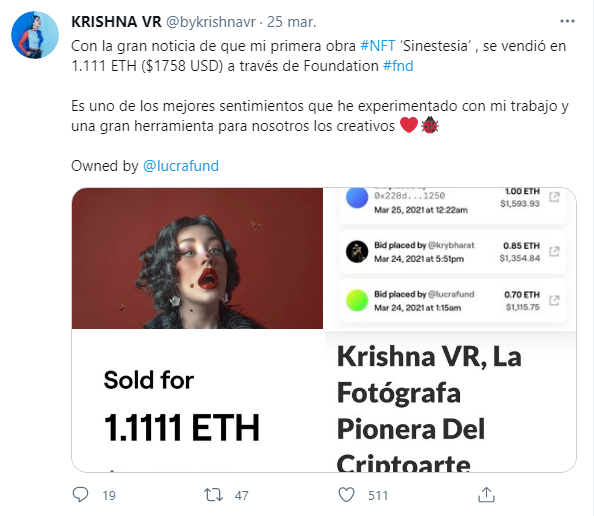Click the reply speech bubble icon
Screen dimensions: 594x516
click(80, 494)
